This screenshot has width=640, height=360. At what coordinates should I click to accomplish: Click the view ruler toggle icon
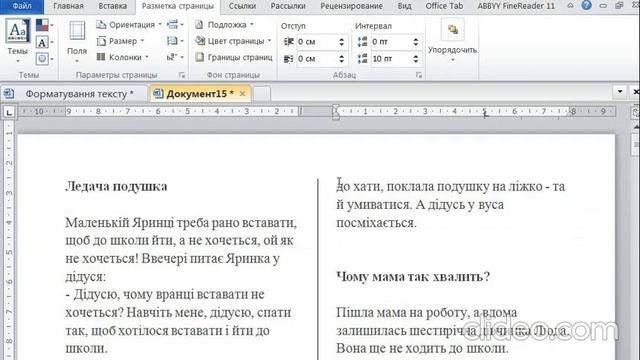(636, 112)
